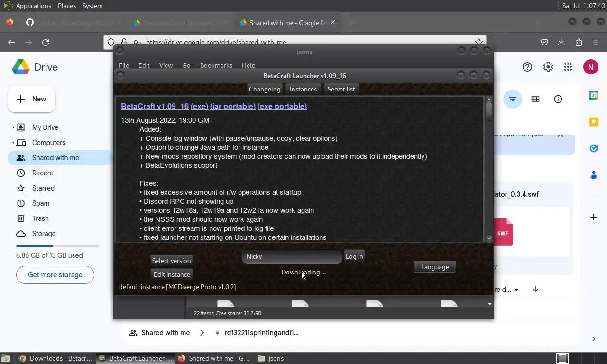This screenshot has width=607, height=364.
Task: Open the Go menu in jsons window
Action: pyautogui.click(x=186, y=65)
